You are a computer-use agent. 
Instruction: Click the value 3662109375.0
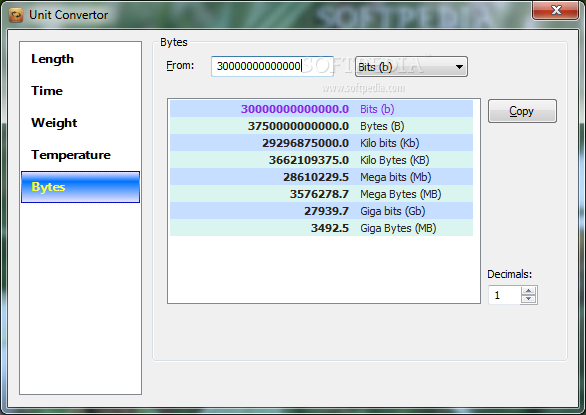[x=309, y=160]
